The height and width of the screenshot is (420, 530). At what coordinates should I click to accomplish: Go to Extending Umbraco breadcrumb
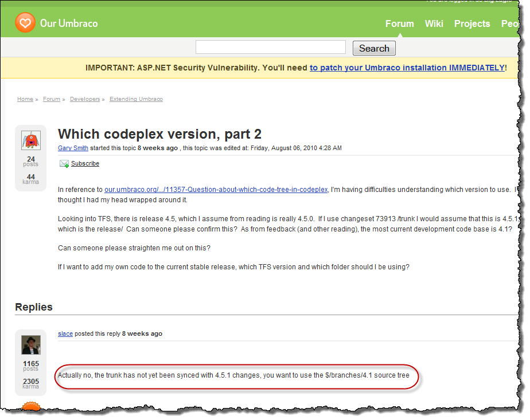[136, 99]
